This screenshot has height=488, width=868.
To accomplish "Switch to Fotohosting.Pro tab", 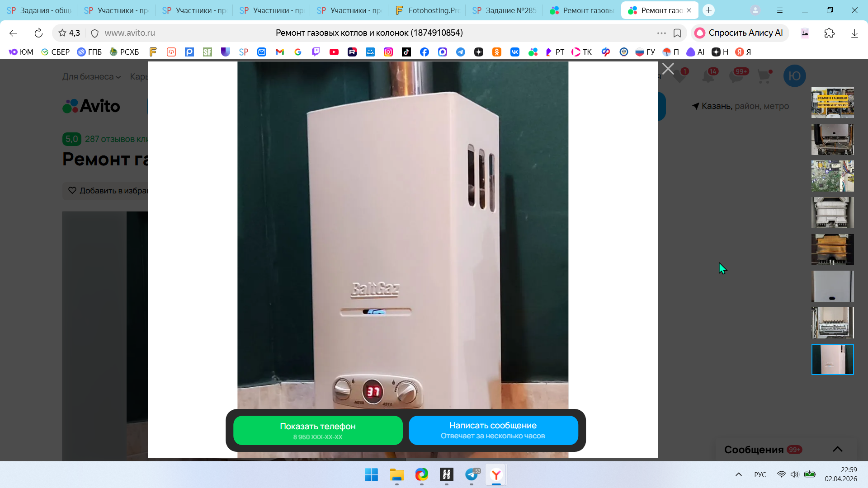I will (427, 10).
